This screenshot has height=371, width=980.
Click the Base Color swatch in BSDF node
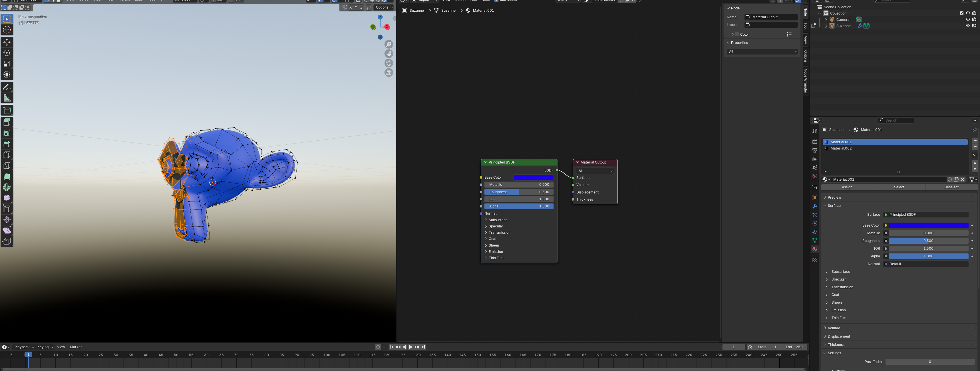click(x=533, y=178)
